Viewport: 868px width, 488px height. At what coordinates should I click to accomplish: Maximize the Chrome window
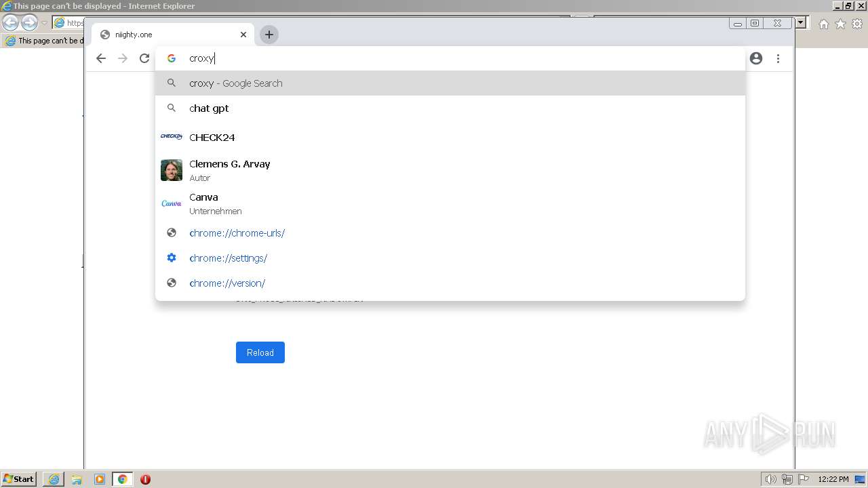click(755, 23)
